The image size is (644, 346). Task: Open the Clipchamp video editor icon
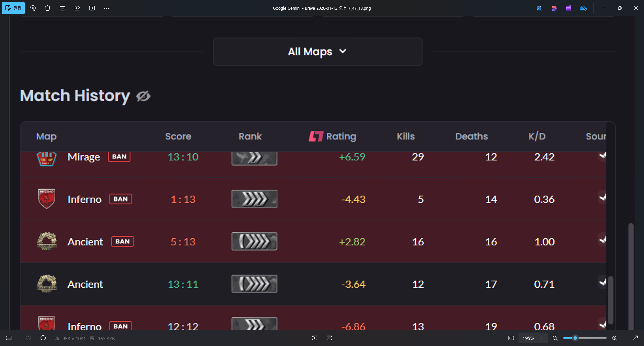[569, 8]
